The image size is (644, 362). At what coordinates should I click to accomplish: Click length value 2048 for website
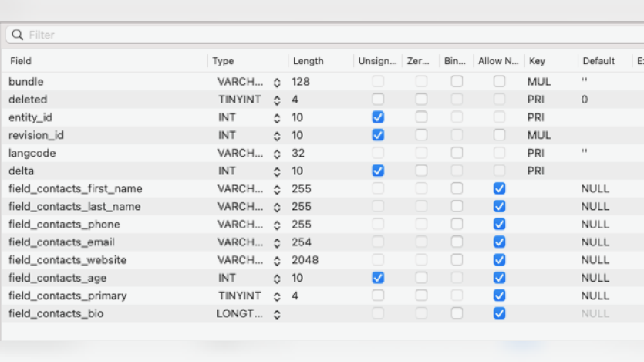305,260
